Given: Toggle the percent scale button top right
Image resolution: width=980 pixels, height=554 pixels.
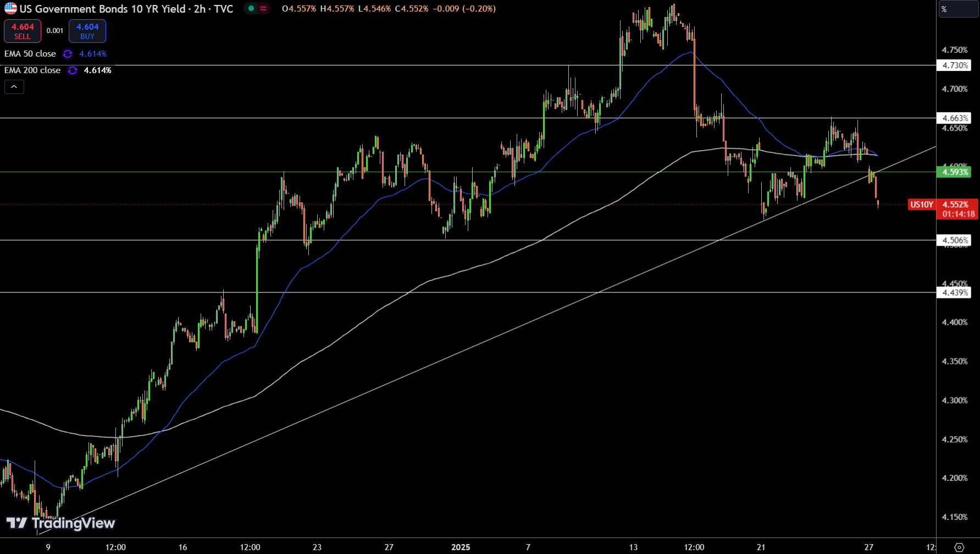Looking at the screenshot, I should tap(959, 9).
